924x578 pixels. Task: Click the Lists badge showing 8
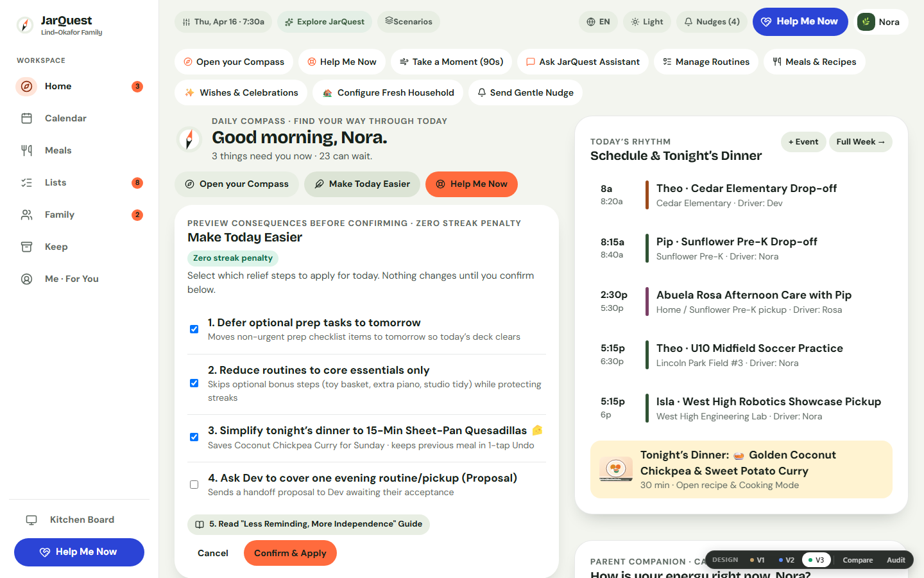pos(137,182)
